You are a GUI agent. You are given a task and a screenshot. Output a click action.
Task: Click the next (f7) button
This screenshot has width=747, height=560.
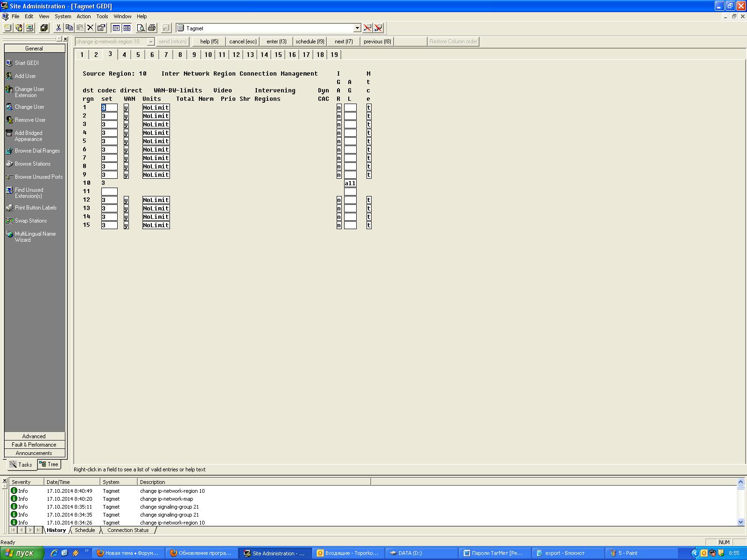[344, 42]
